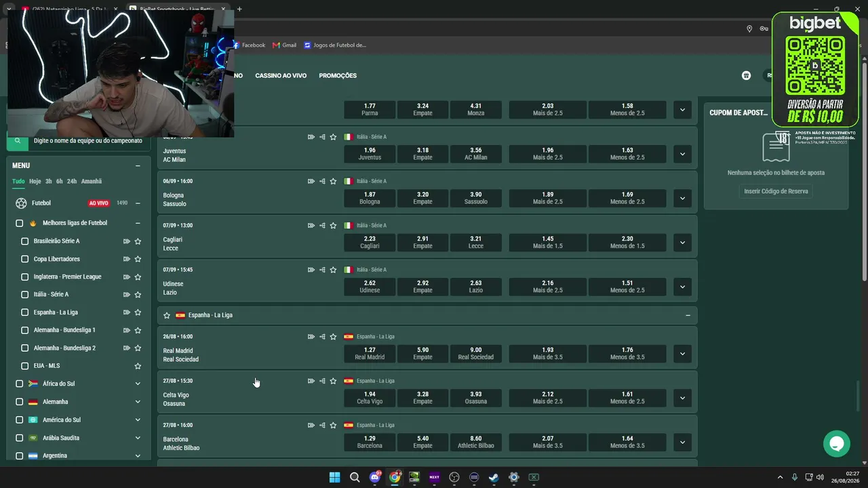Select the Tudo time filter tab
Screen dimensions: 868x488
(x=18, y=182)
